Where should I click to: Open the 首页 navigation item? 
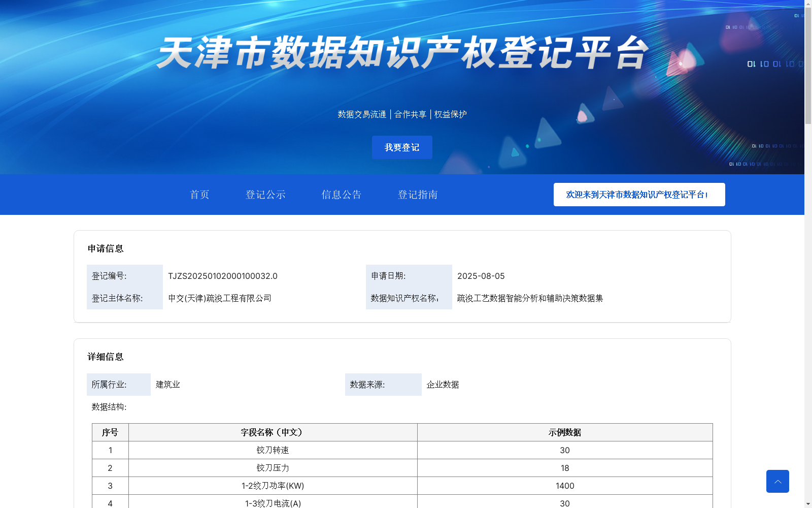click(x=199, y=195)
